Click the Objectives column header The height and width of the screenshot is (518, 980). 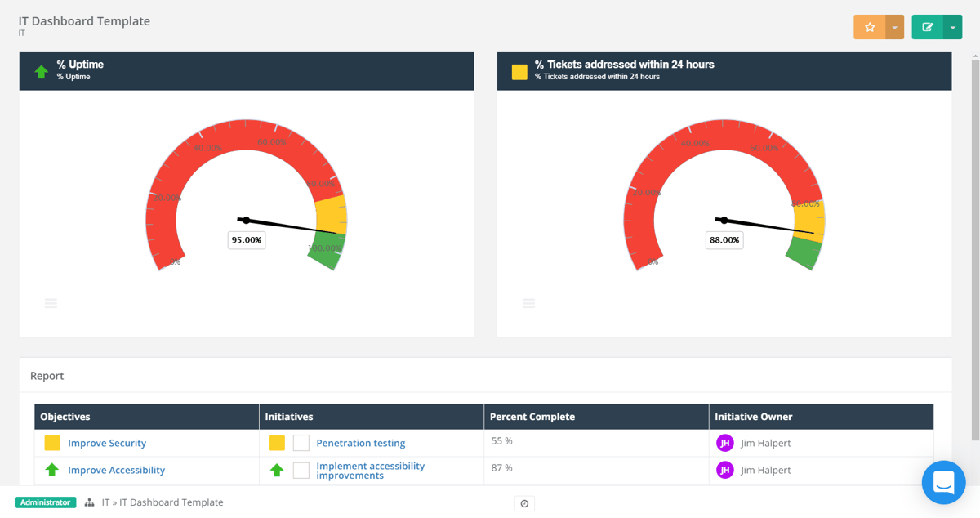click(x=146, y=417)
